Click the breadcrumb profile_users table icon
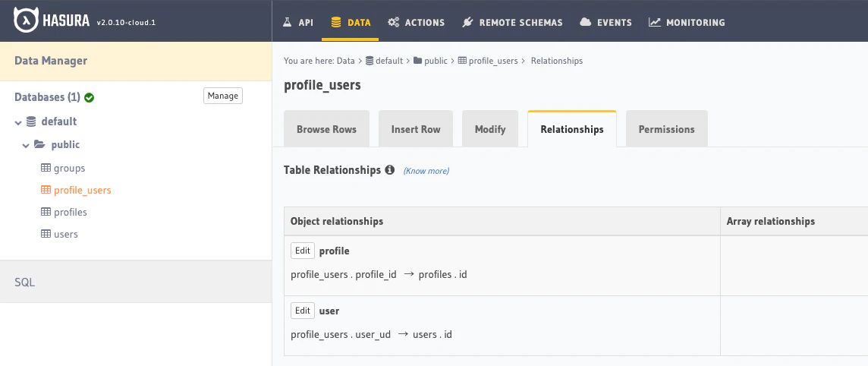The image size is (868, 366). [x=462, y=61]
